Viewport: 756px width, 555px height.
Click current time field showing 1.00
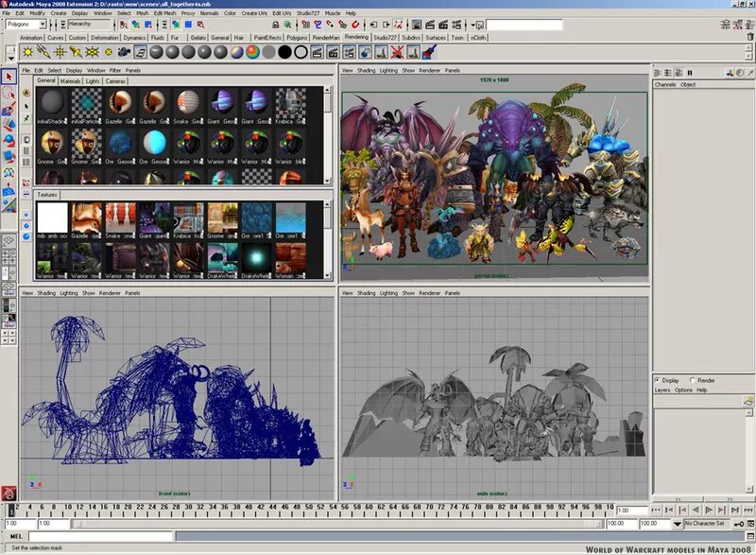click(631, 511)
